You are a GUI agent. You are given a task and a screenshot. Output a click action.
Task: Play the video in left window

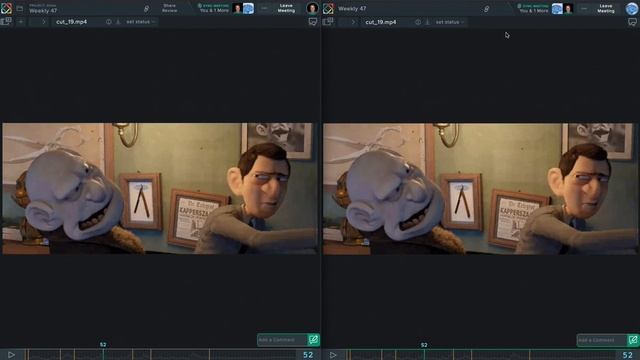pyautogui.click(x=11, y=355)
